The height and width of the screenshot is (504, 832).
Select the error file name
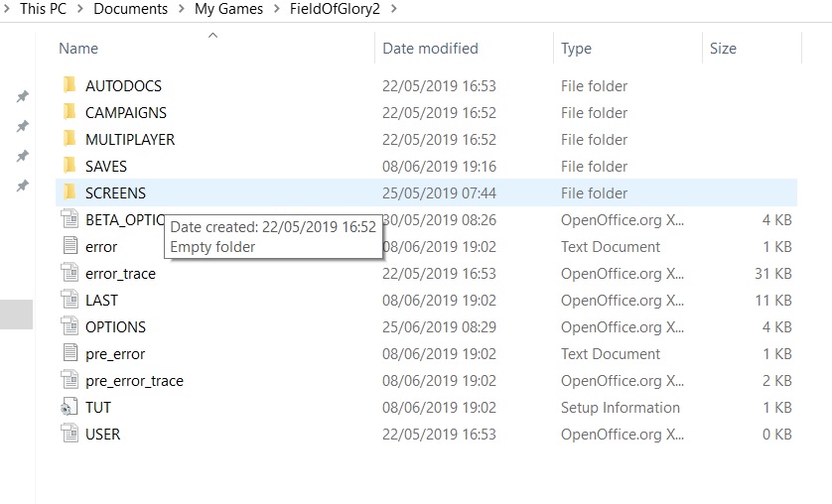click(101, 246)
